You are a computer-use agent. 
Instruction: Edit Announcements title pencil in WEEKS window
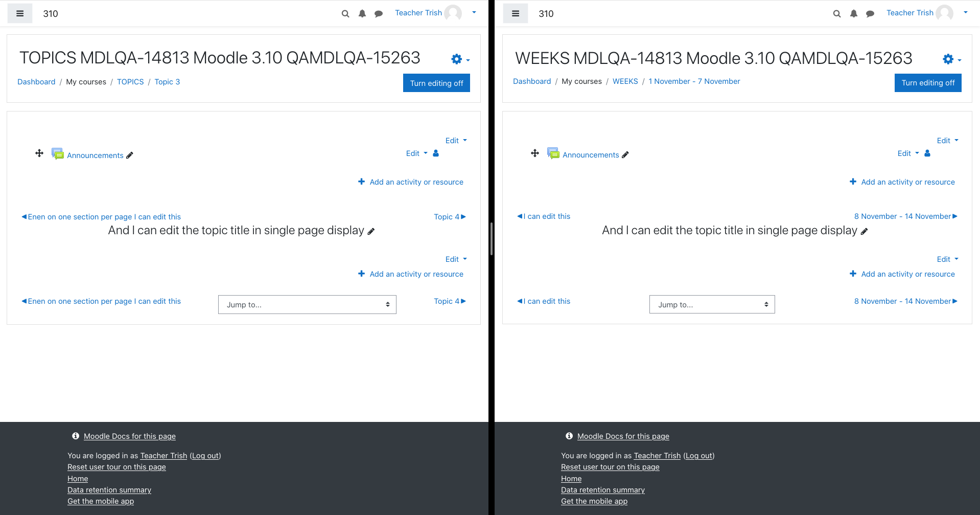click(625, 155)
